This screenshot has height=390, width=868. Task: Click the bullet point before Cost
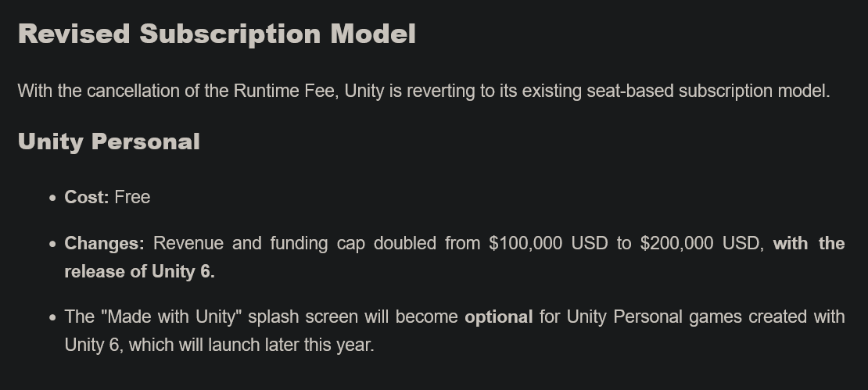[52, 199]
